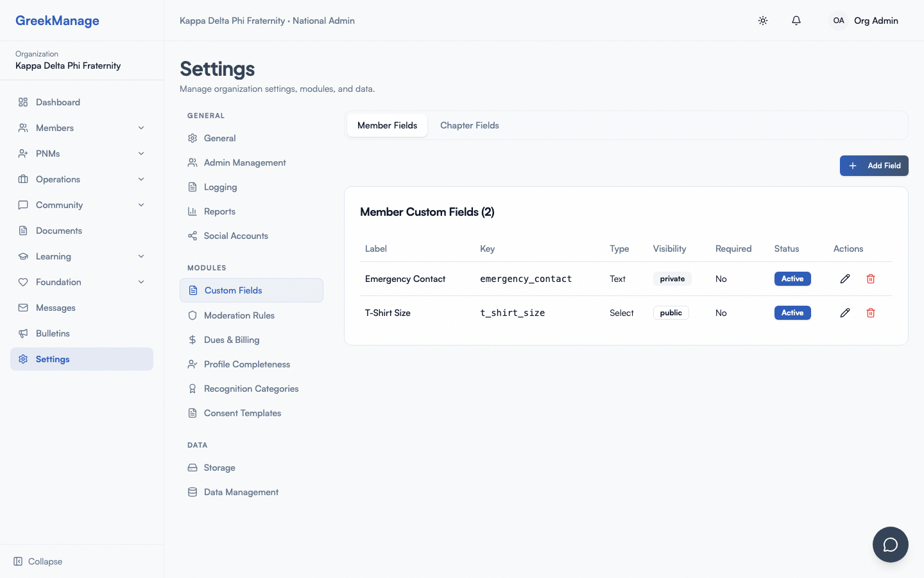Viewport: 924px width, 578px height.
Task: Collapse the Operations section
Action: 141,179
